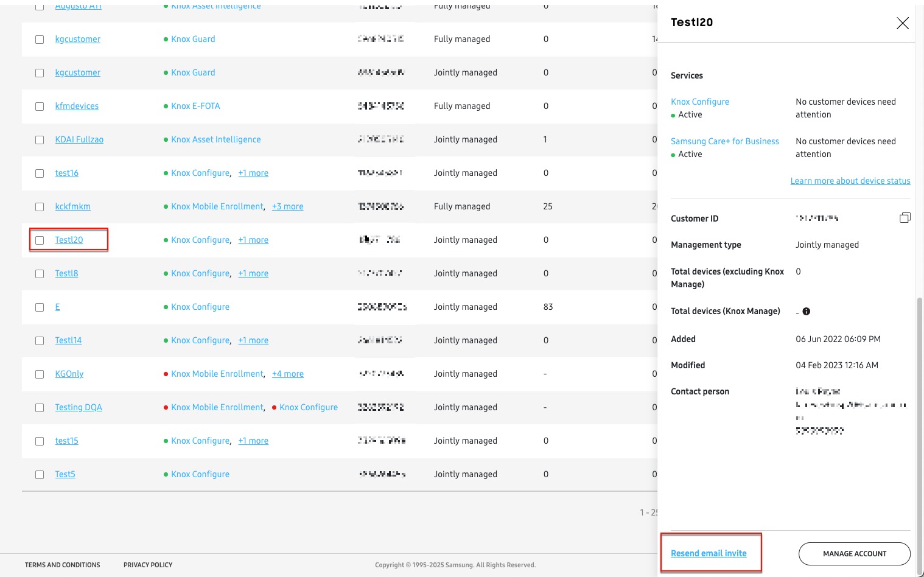The image size is (924, 577).
Task: Expand "+1 more" services for test16
Action: pyautogui.click(x=253, y=173)
